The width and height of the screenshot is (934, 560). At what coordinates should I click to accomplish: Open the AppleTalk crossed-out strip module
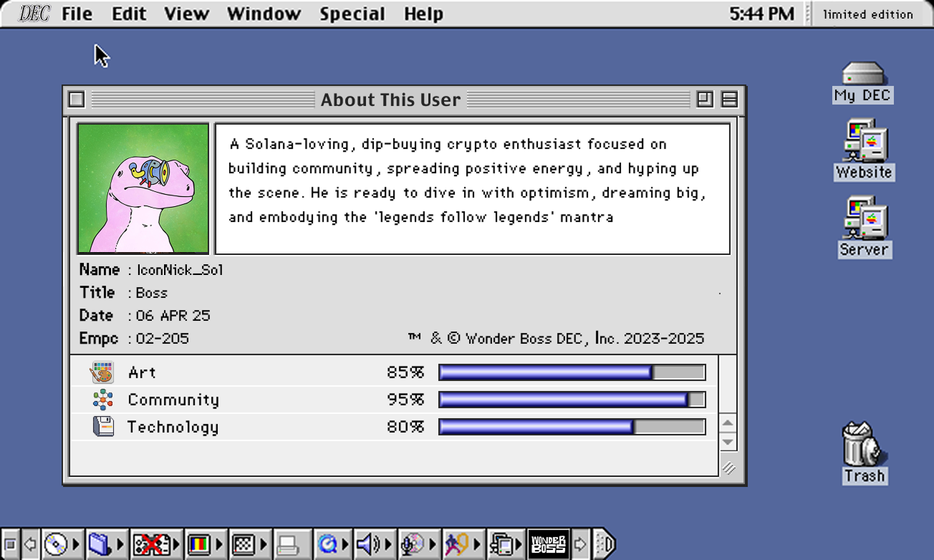pyautogui.click(x=156, y=546)
